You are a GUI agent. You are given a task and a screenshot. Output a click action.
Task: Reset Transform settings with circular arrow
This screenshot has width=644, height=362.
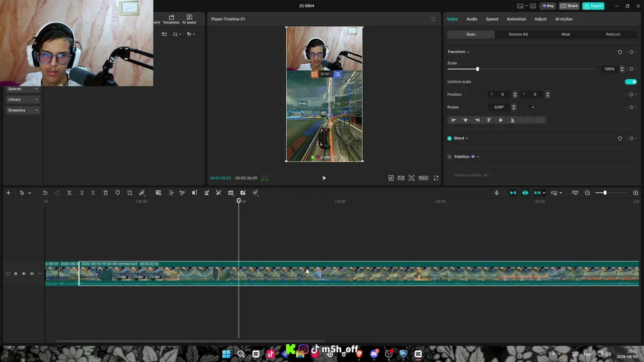click(620, 52)
